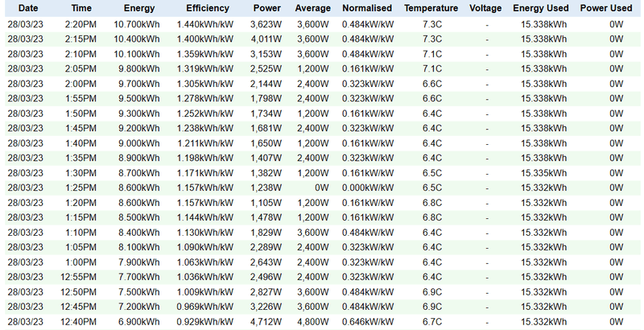The image size is (644, 330).
Task: Select the 2:00PM time cell
Action: [x=80, y=85]
